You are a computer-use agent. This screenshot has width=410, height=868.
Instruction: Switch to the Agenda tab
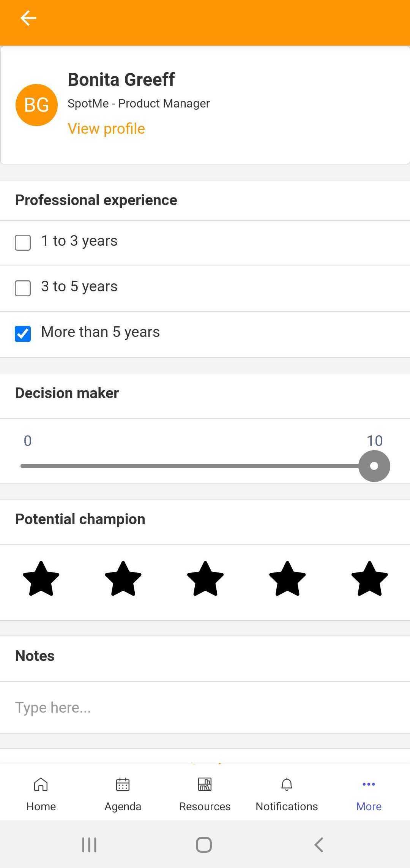click(x=123, y=793)
